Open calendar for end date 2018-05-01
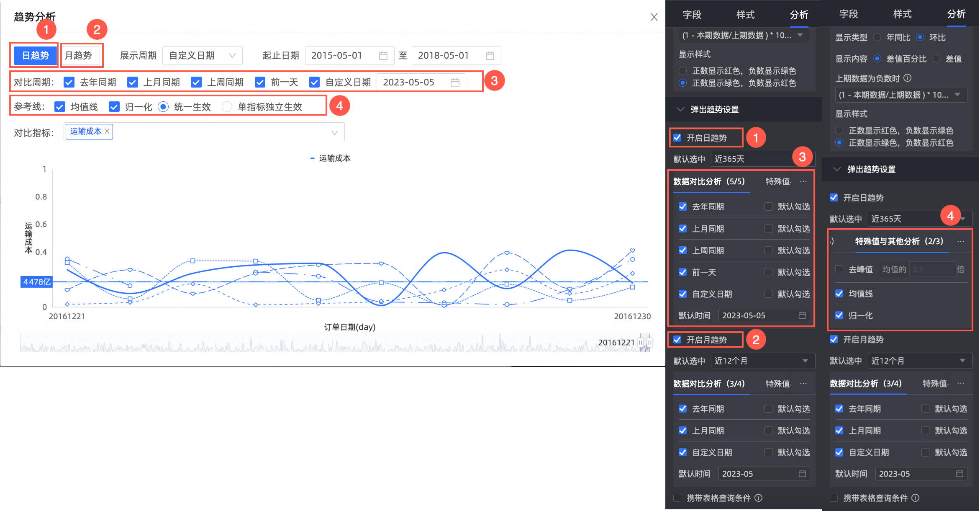This screenshot has height=511, width=980. click(490, 56)
